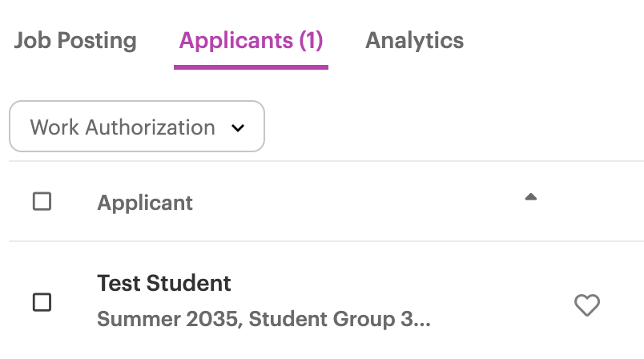Tick the select-all applicants checkbox
644x359 pixels.
[42, 201]
